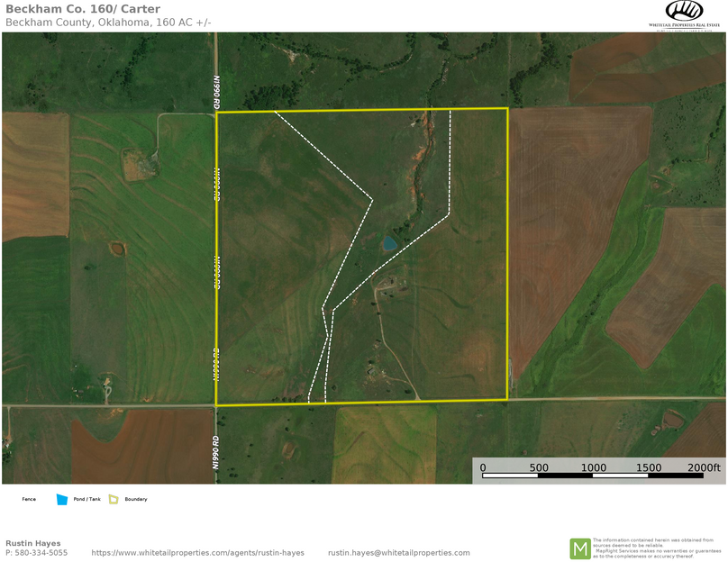This screenshot has width=728, height=562.
Task: Click the Beckham Co. 160/ Carter title
Action: pos(83,10)
